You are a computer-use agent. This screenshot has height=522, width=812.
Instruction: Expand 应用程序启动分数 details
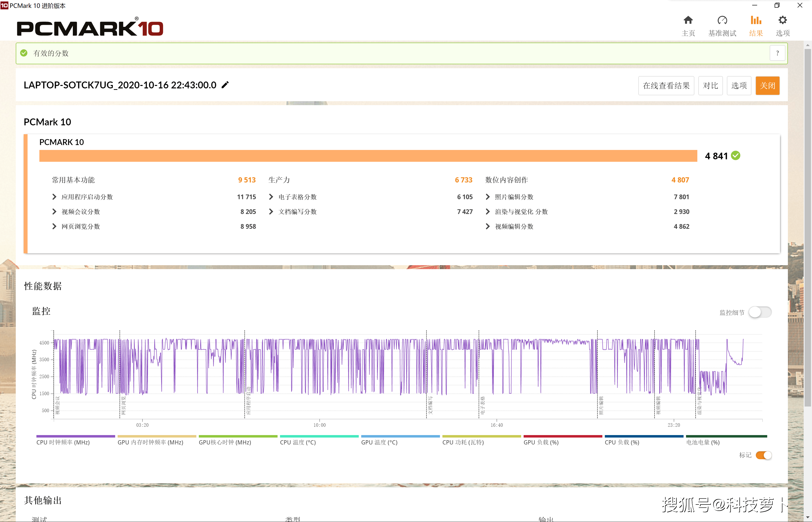click(54, 197)
